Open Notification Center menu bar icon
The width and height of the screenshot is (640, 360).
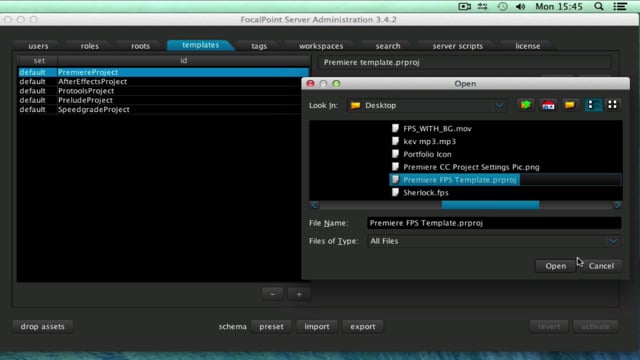click(620, 7)
